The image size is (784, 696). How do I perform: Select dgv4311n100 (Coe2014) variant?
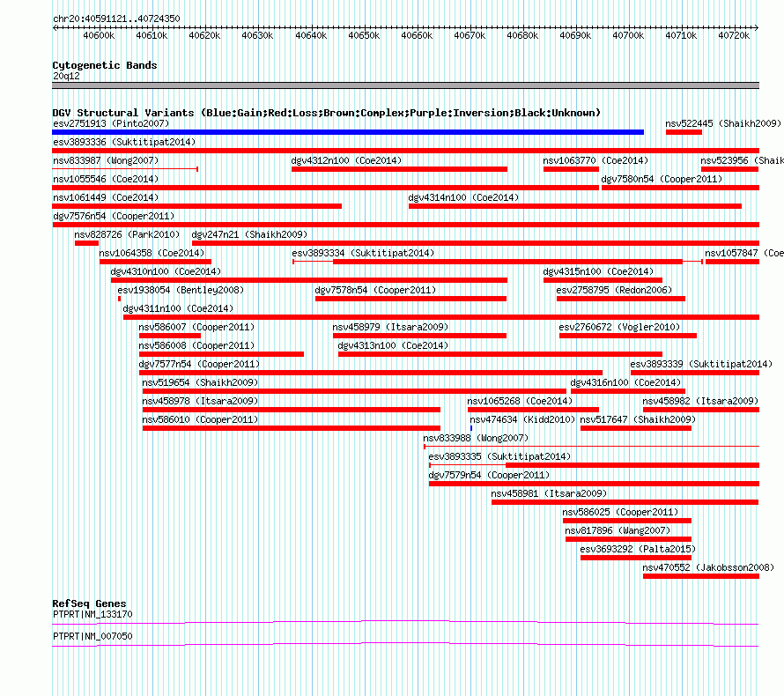178,308
